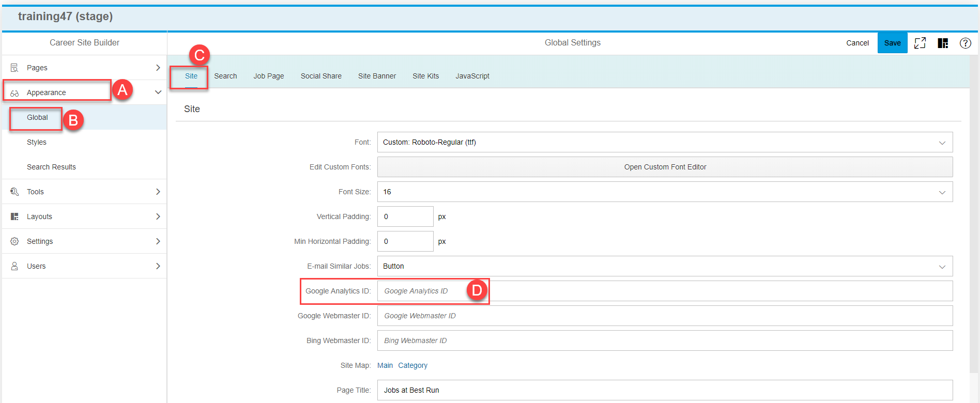The width and height of the screenshot is (980, 403).
Task: Open the Category site map link
Action: pyautogui.click(x=412, y=365)
